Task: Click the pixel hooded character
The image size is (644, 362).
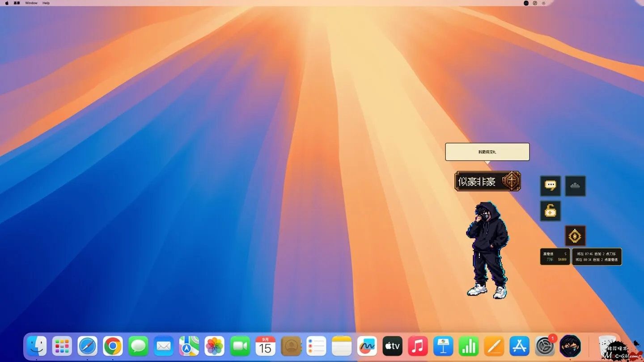Action: (487, 250)
